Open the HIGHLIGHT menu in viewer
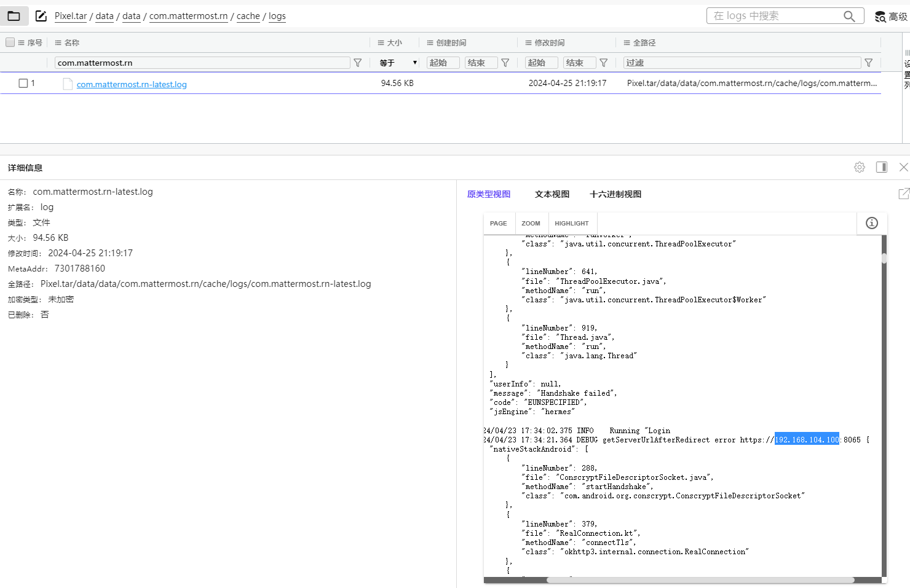 571,224
